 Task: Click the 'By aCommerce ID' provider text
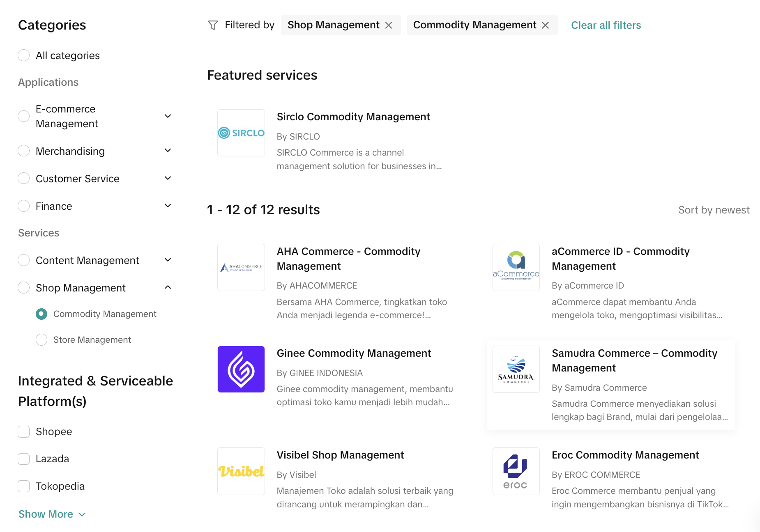(588, 285)
